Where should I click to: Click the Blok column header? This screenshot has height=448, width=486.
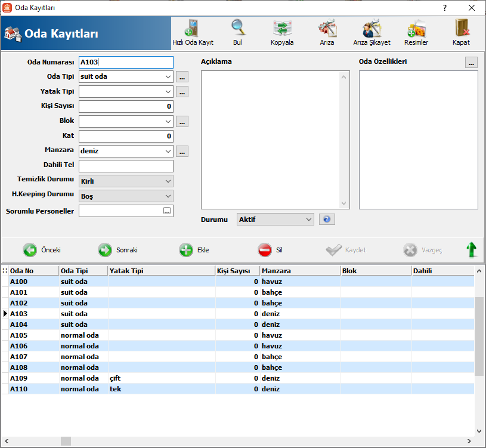(x=376, y=271)
